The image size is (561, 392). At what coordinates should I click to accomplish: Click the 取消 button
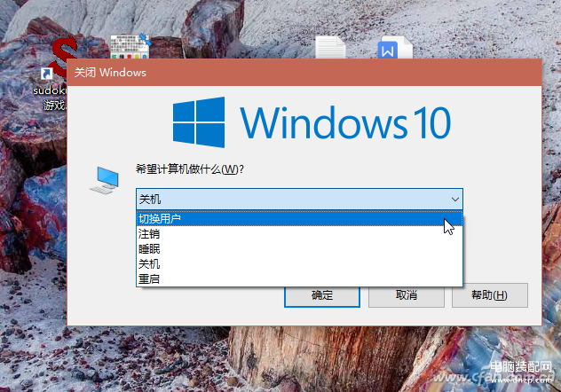coord(407,295)
